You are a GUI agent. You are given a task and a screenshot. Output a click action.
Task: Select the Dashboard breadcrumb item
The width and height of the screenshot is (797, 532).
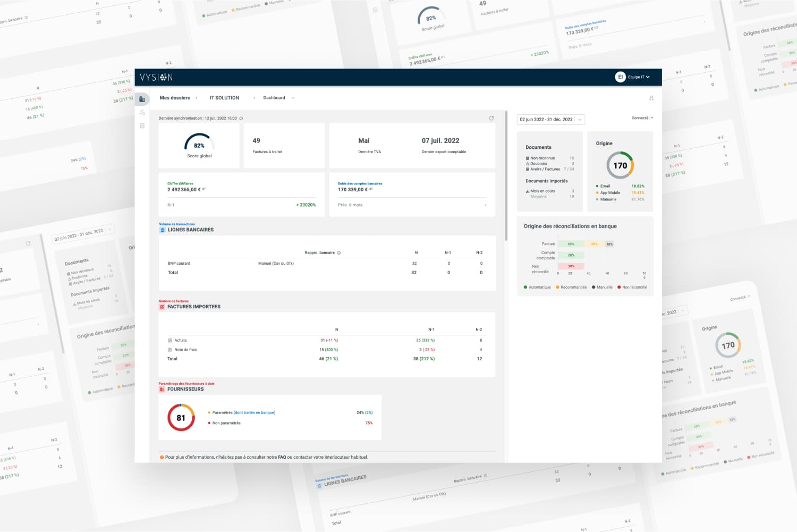pyautogui.click(x=274, y=98)
